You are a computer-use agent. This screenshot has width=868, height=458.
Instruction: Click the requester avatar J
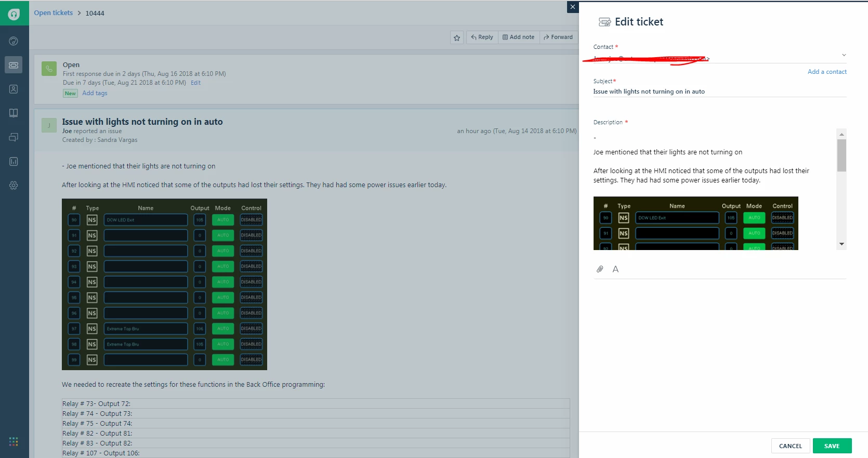49,125
